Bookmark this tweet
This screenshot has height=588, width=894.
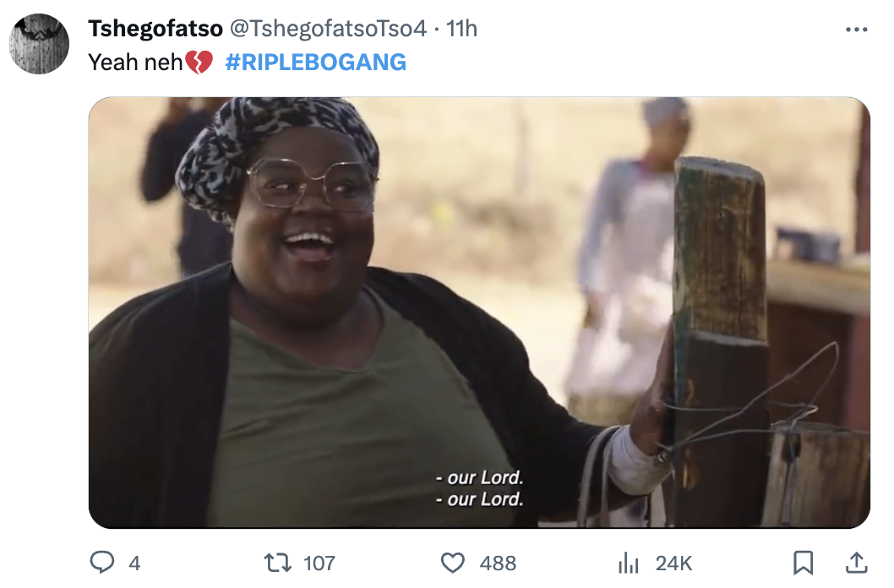click(x=804, y=563)
